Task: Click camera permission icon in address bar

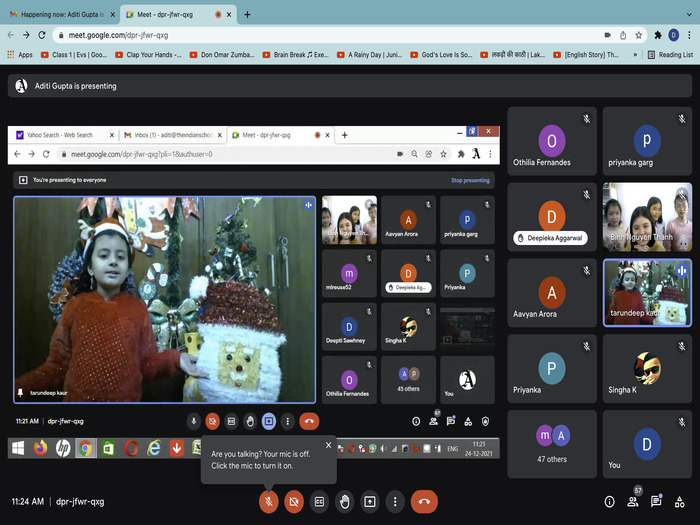Action: [607, 35]
